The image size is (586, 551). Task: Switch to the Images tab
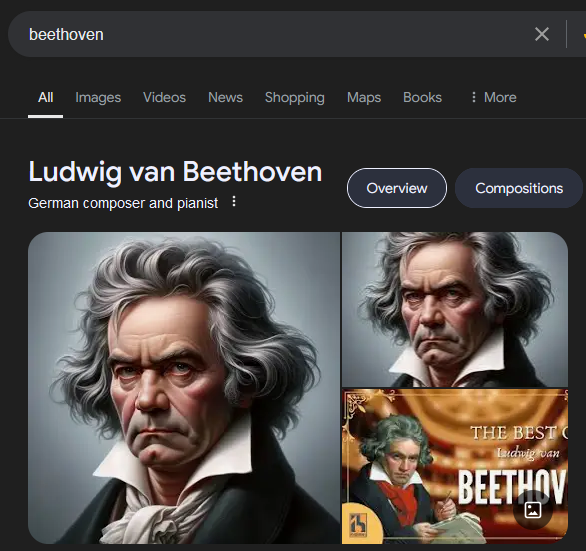98,97
